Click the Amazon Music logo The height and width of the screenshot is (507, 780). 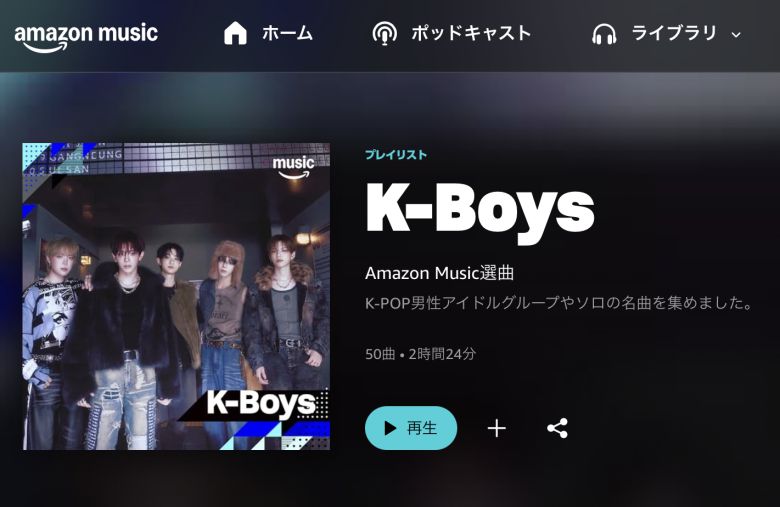[86, 37]
